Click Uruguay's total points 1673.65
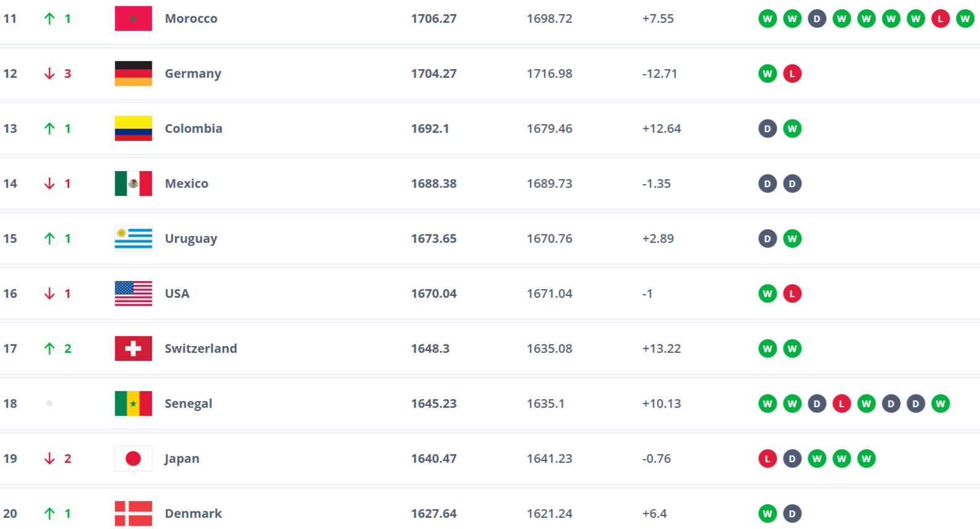Image resolution: width=980 pixels, height=529 pixels. pos(433,239)
